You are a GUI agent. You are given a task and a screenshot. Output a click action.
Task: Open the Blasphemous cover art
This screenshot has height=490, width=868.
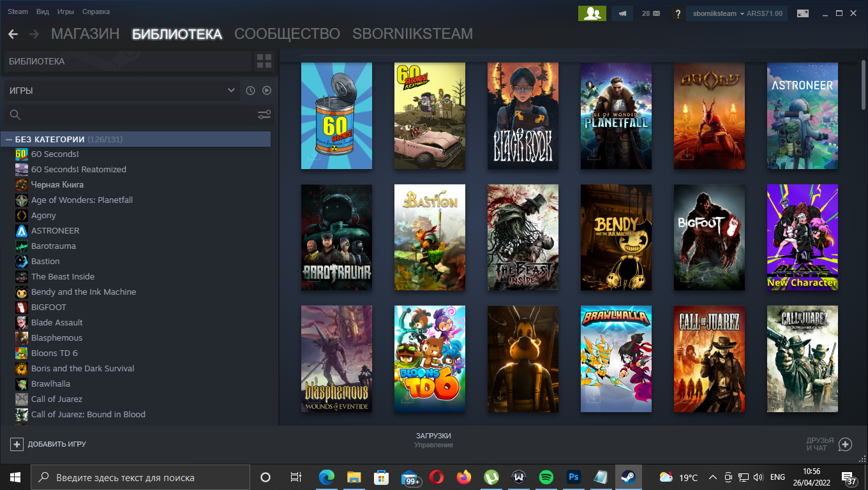click(336, 359)
